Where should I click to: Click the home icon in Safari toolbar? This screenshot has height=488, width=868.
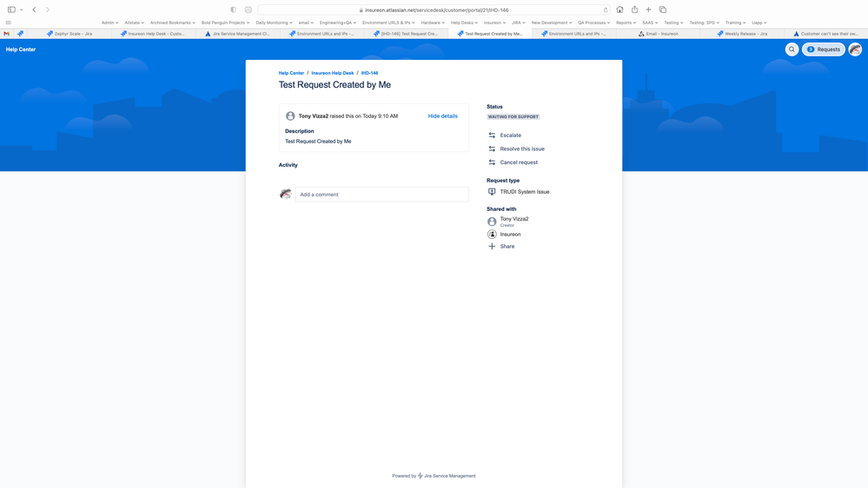pyautogui.click(x=620, y=10)
